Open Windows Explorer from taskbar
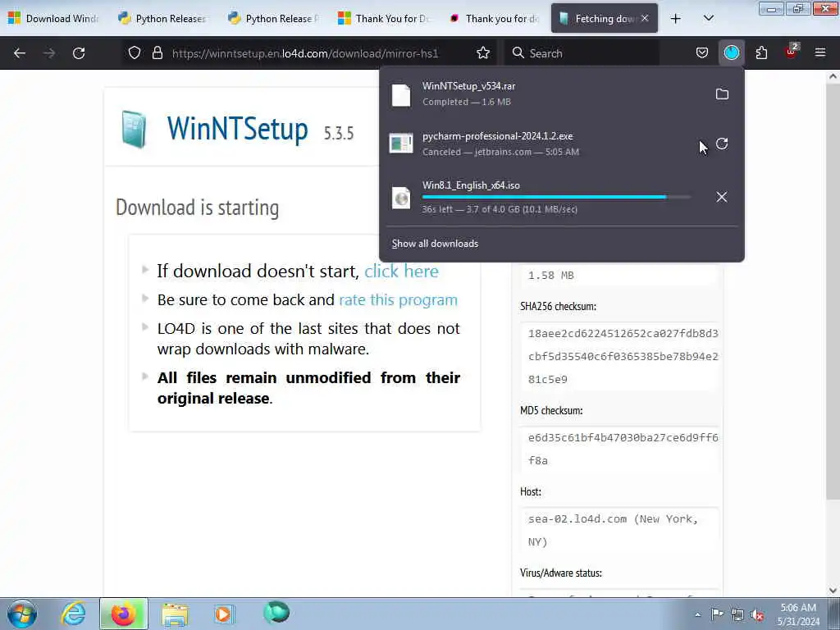 [175, 614]
